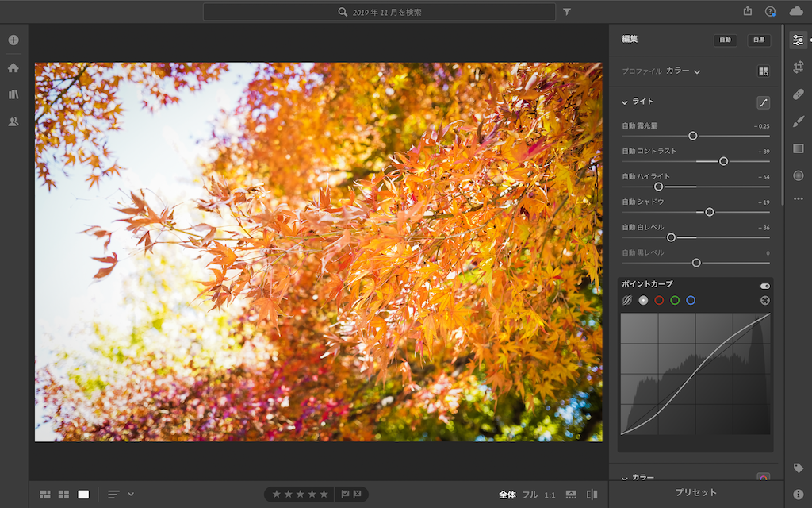Image resolution: width=812 pixels, height=508 pixels.
Task: Select the Brush adjustment tool
Action: [798, 121]
